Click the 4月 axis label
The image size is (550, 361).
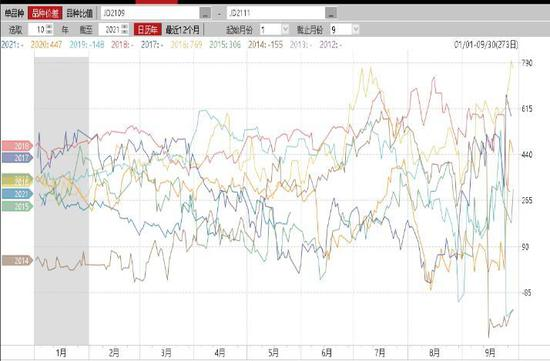pyautogui.click(x=220, y=352)
